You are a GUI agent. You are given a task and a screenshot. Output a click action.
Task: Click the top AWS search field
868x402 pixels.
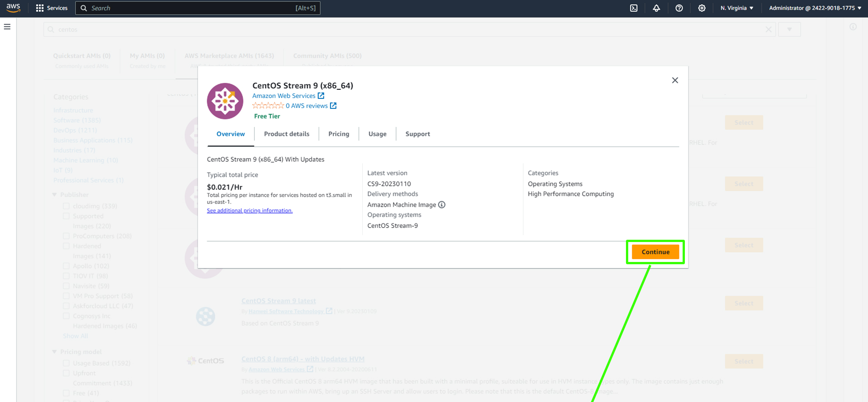[x=198, y=8]
